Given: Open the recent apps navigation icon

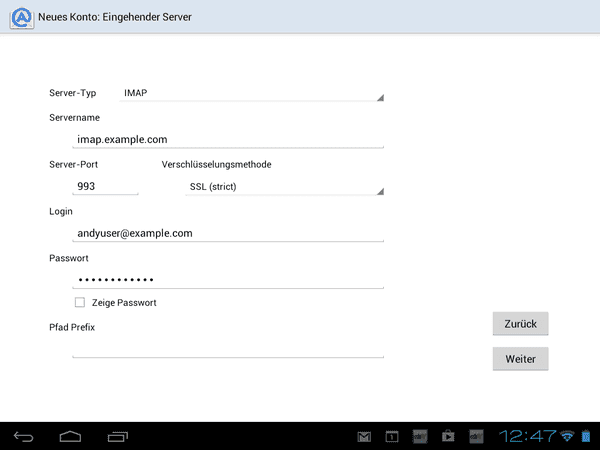Looking at the screenshot, I should tap(117, 437).
